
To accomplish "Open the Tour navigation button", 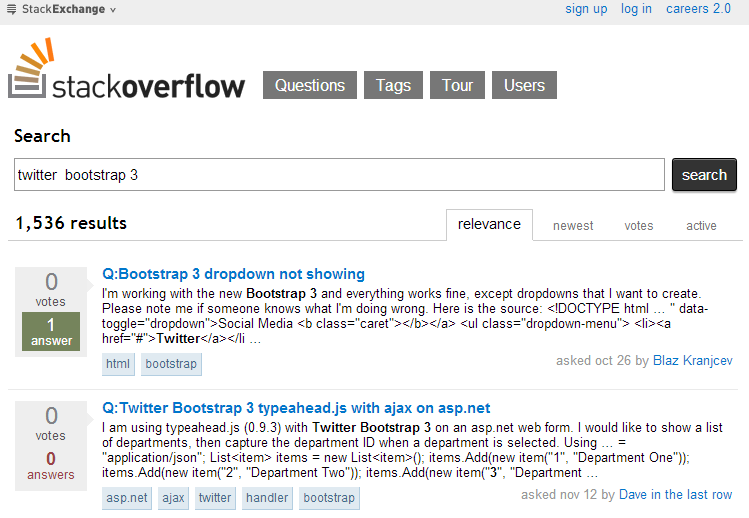I will 457,85.
